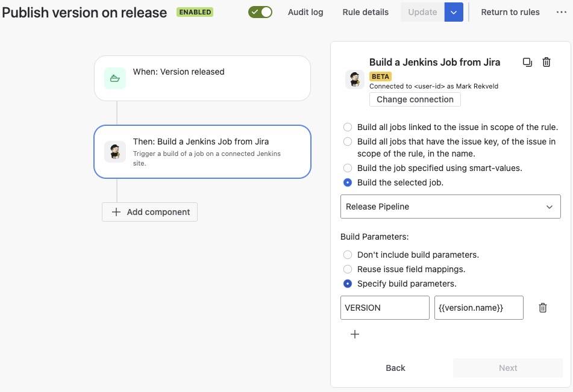
Task: Click the Back button
Action: (395, 368)
